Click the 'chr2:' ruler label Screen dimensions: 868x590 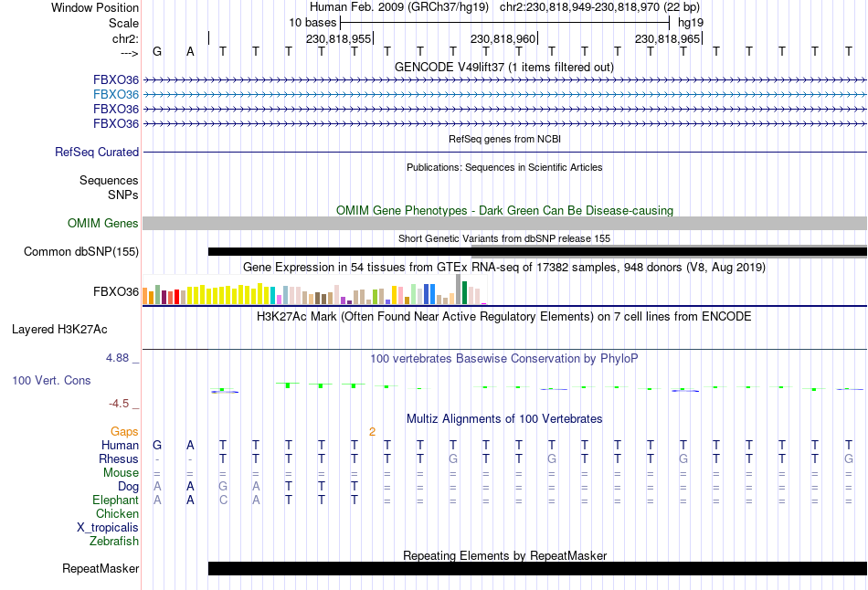125,38
